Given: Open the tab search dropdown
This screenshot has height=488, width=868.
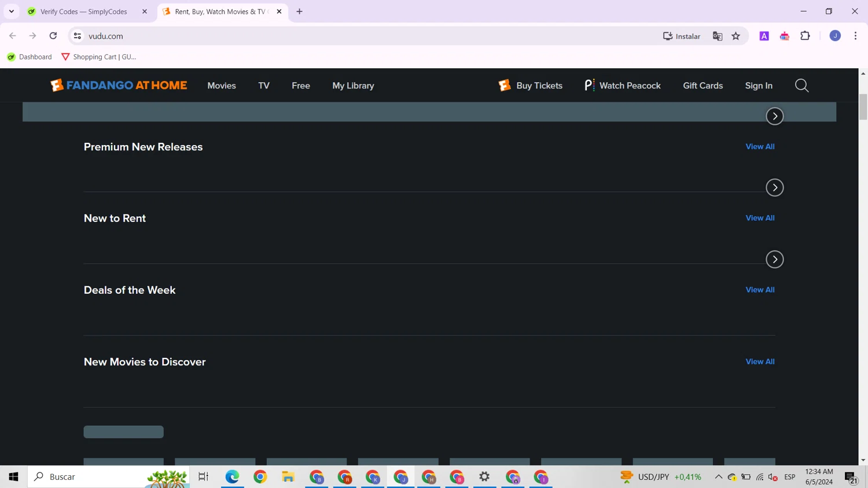Looking at the screenshot, I should tap(11, 12).
